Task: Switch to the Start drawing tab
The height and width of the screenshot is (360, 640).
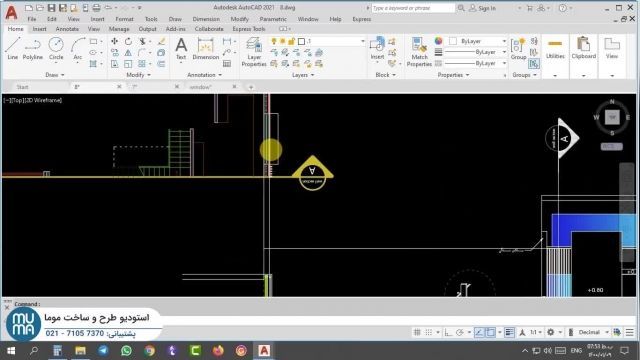Action: click(22, 87)
